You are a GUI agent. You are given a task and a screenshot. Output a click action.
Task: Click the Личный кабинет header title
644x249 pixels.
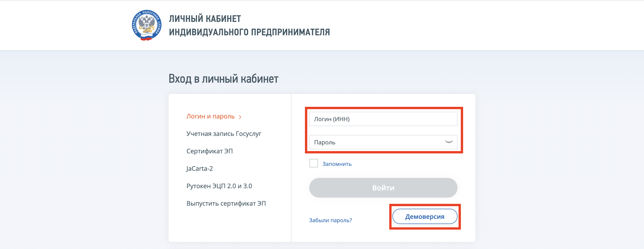205,19
